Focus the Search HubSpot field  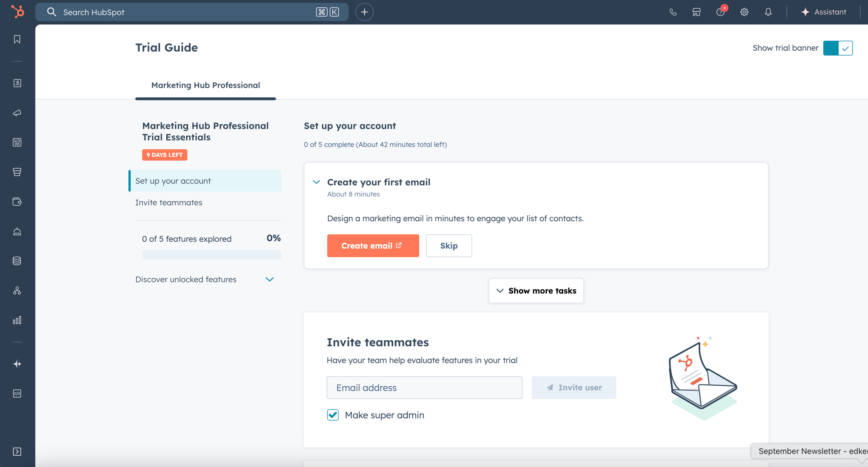[x=192, y=12]
